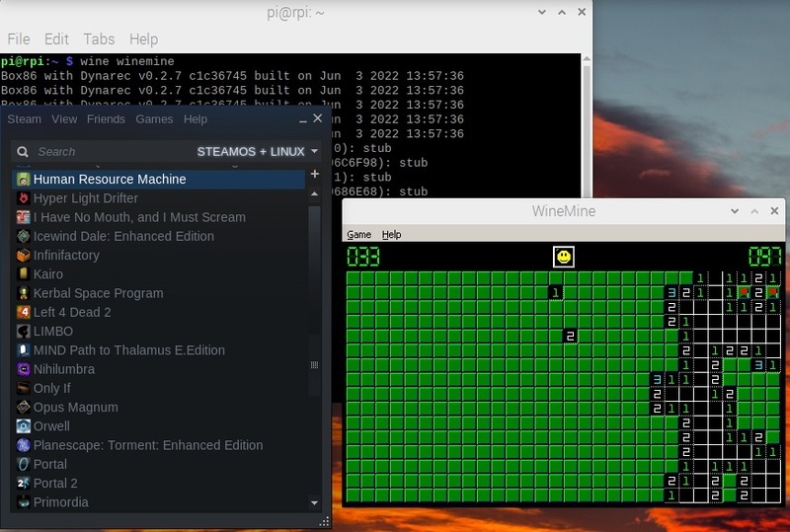
Task: Open the Help menu in Steam
Action: coord(195,119)
